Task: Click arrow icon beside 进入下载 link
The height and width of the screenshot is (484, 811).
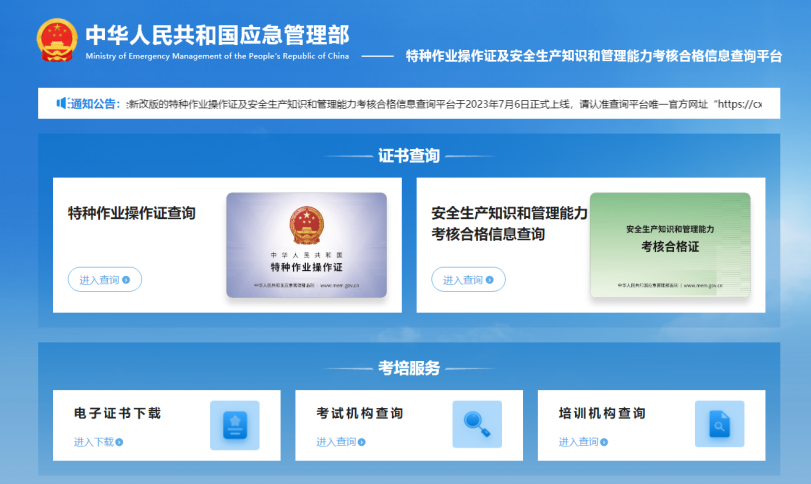Action: pyautogui.click(x=119, y=442)
